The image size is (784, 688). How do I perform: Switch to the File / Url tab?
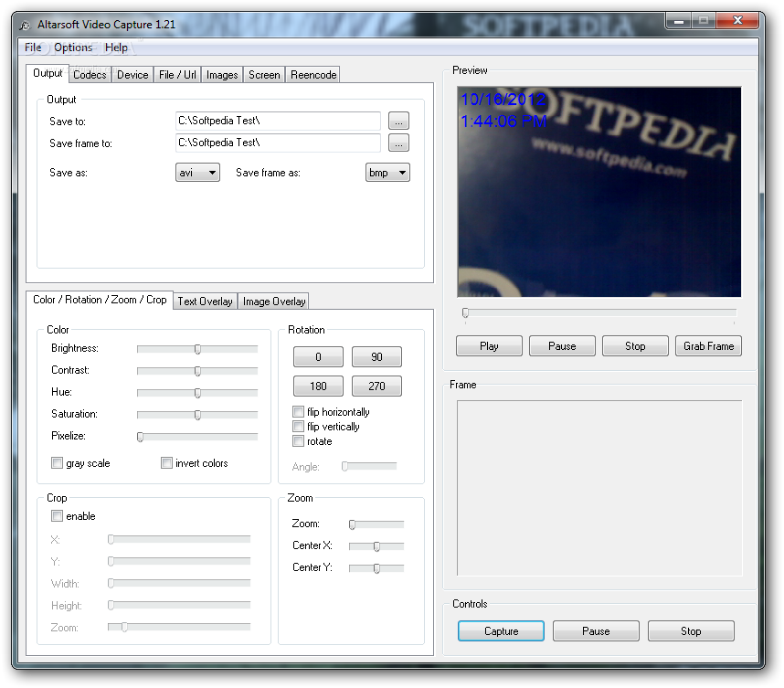pyautogui.click(x=177, y=75)
